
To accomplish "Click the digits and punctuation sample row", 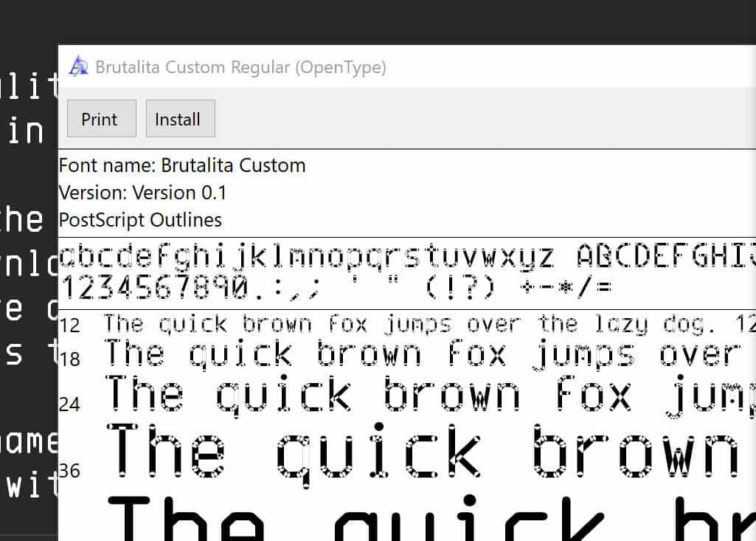I will 336,288.
